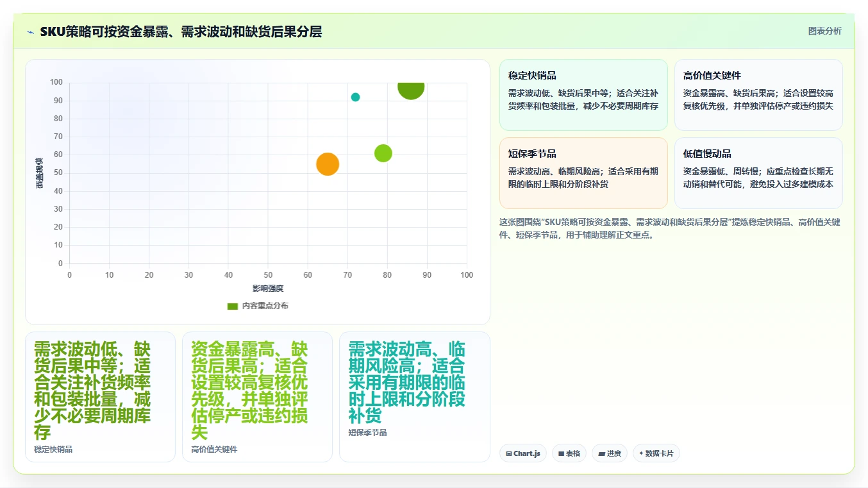This screenshot has height=488, width=868.
Task: Click the data card captioned 短保季节品 at the bottom
Action: coord(414,397)
